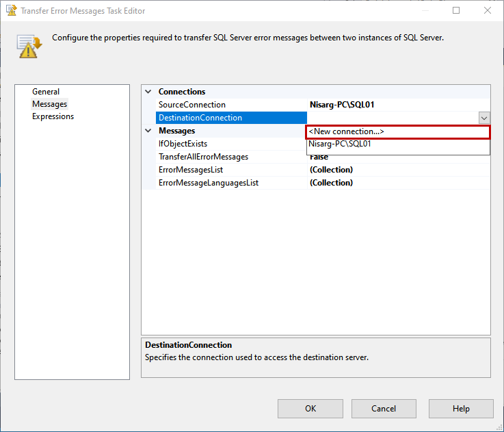
Task: Select the SourceConnection property row
Action: 192,105
